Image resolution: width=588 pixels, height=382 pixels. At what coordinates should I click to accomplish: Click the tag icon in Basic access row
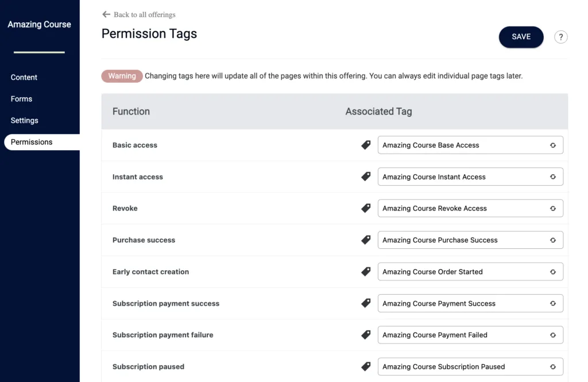[366, 145]
